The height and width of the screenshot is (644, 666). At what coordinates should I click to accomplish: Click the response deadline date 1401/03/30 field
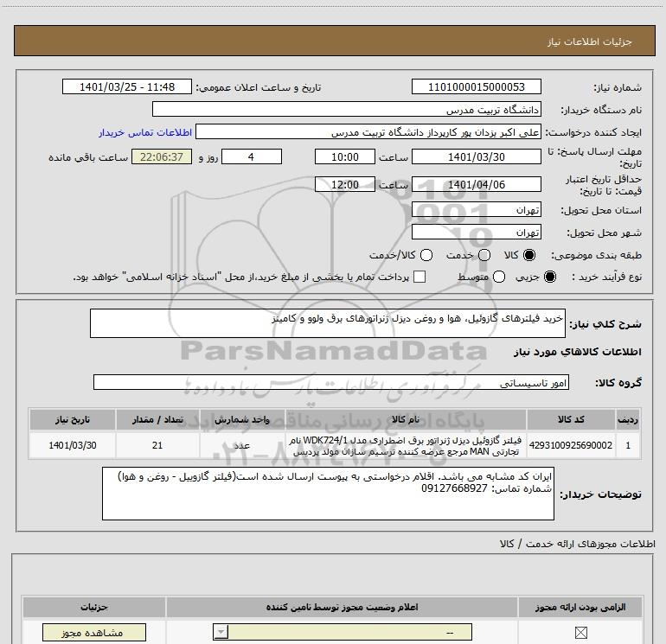[476, 156]
